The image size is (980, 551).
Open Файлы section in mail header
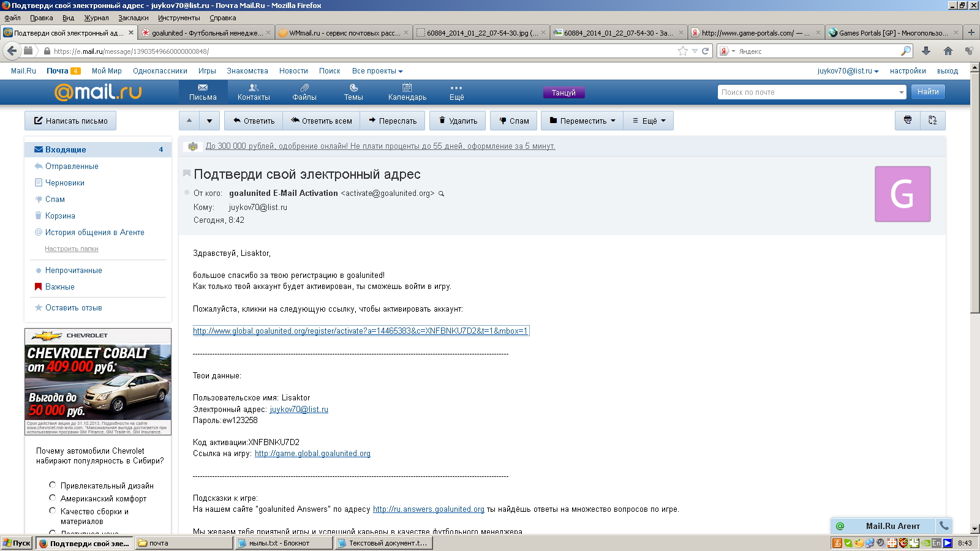coord(304,92)
